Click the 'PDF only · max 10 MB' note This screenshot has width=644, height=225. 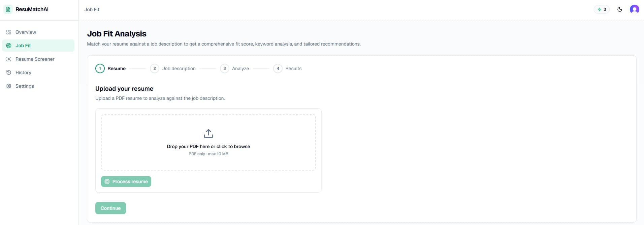click(208, 154)
